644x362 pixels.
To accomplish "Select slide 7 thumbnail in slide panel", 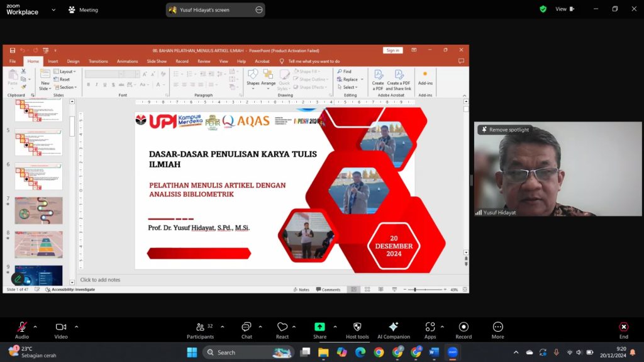I will (38, 210).
